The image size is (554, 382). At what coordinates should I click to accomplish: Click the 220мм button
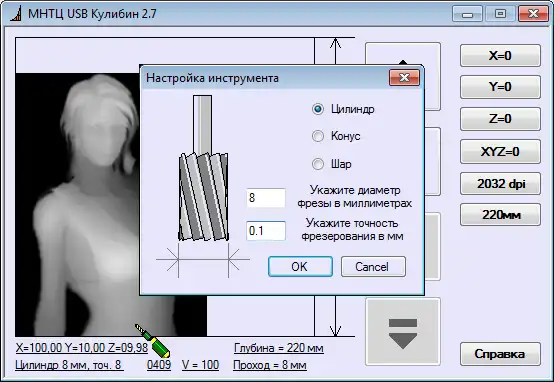tap(500, 214)
